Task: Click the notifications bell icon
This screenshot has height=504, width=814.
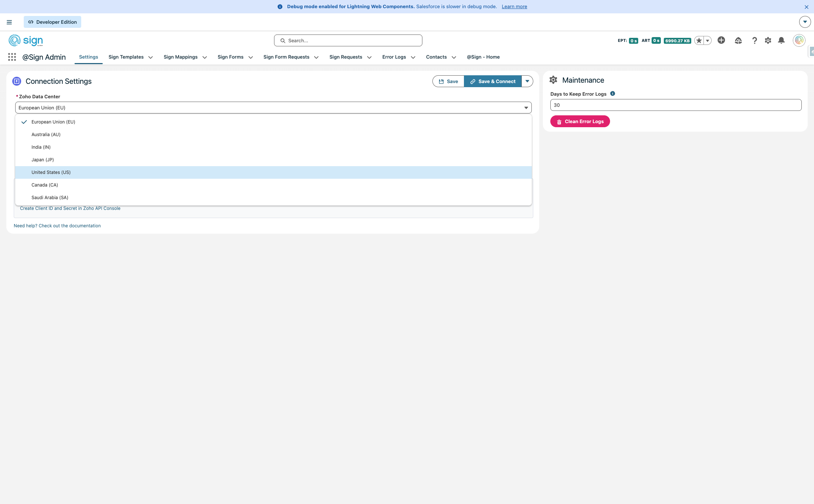Action: click(x=781, y=40)
